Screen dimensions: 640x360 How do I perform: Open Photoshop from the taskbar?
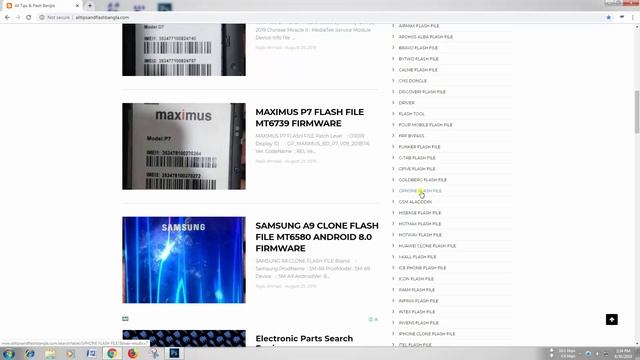[x=174, y=353]
